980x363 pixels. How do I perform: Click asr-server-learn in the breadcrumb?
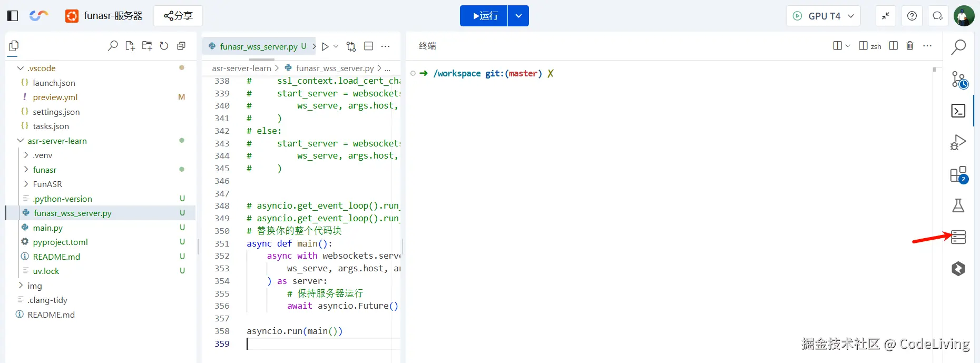pyautogui.click(x=241, y=68)
